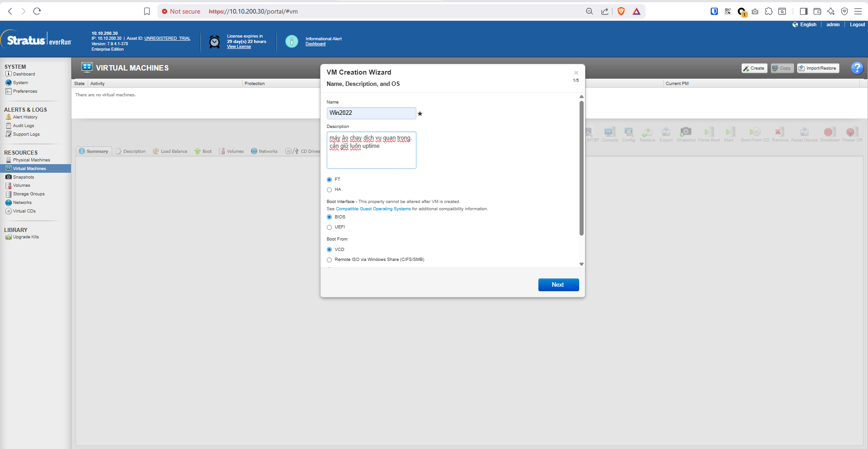This screenshot has width=868, height=449.
Task: Bookmark this page using the bookmark icon
Action: pyautogui.click(x=147, y=11)
